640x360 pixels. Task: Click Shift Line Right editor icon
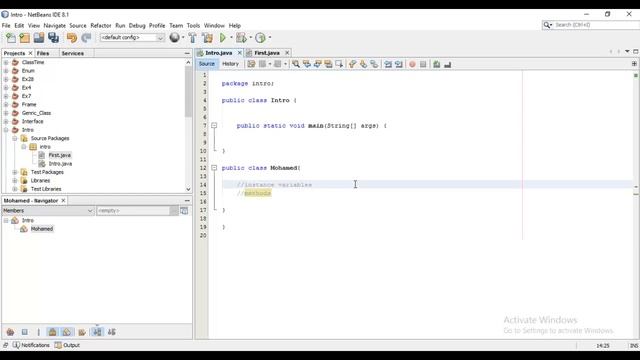398,64
